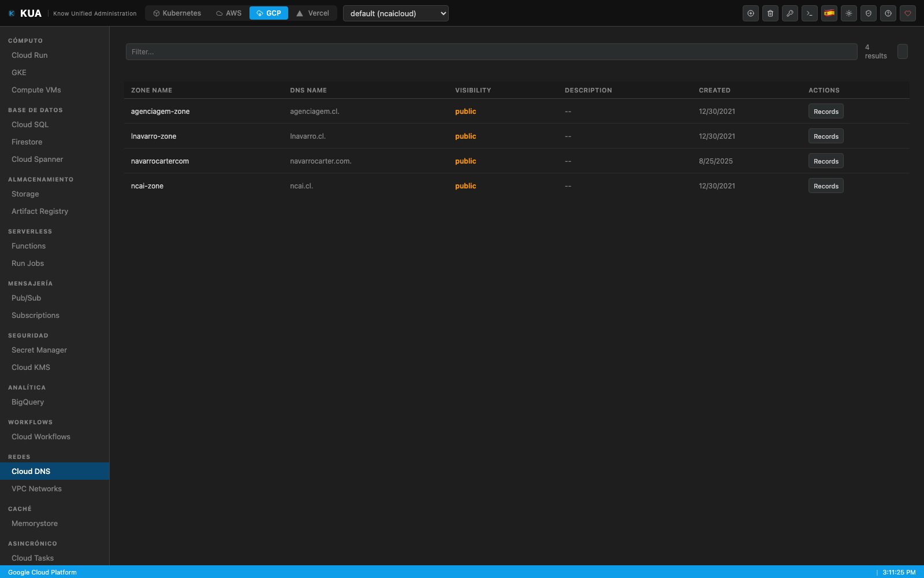
Task: Sort by the Visibility column header
Action: tap(473, 90)
